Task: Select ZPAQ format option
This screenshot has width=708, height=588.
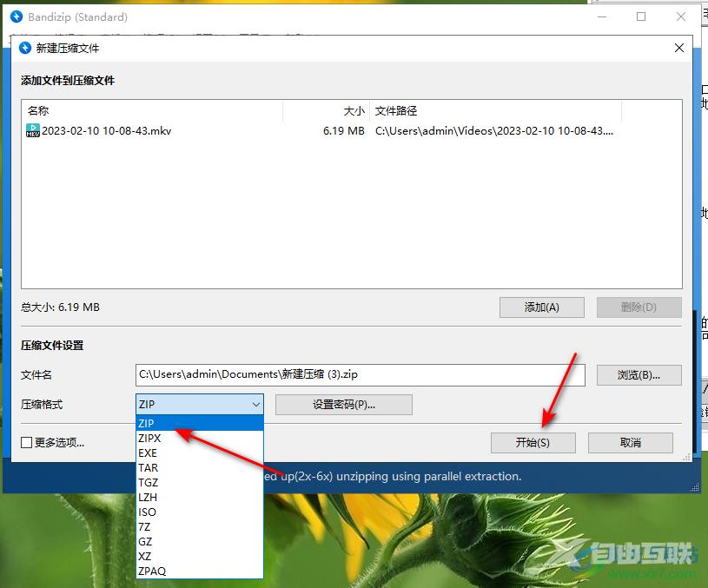Action: click(199, 571)
